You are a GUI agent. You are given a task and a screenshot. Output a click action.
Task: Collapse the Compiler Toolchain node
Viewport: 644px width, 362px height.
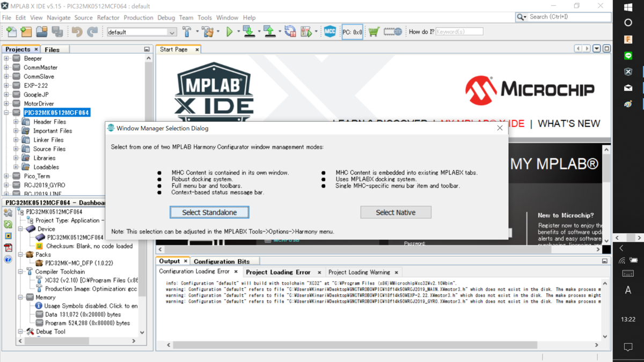click(20, 272)
